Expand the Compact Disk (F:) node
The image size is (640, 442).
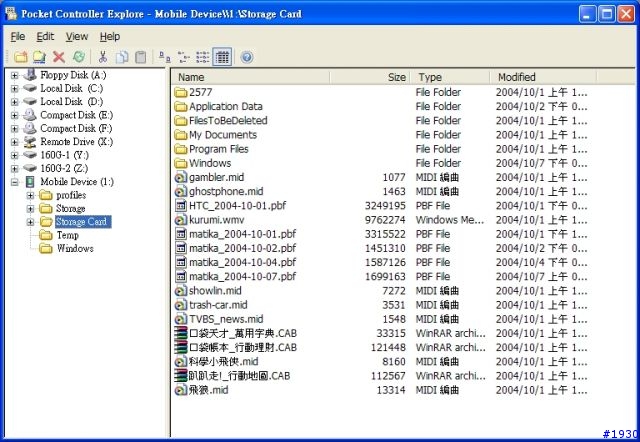(15, 129)
